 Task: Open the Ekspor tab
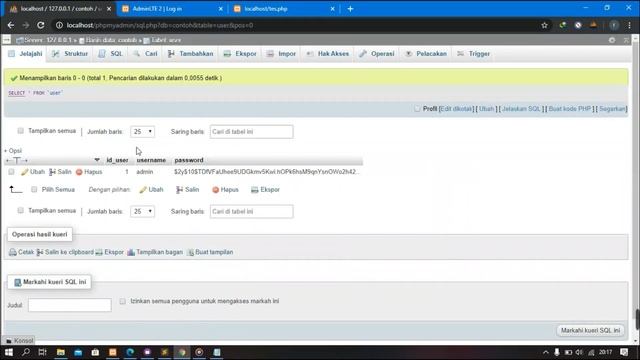[240, 54]
